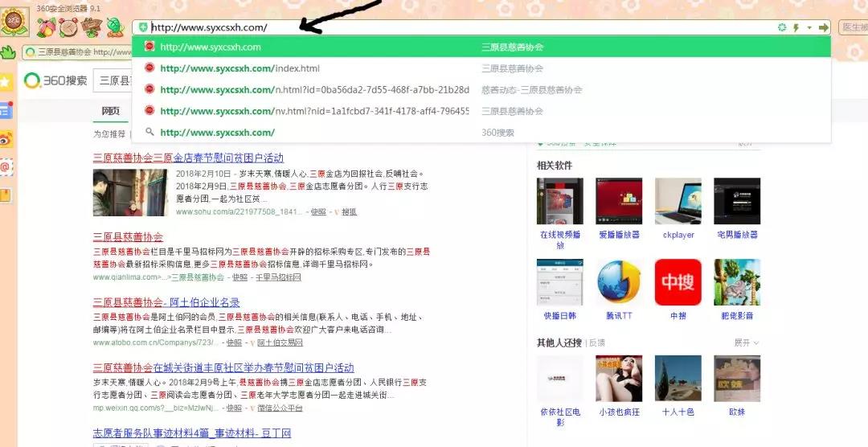The height and width of the screenshot is (447, 868).
Task: Click the 微信公众平台 source link
Action: 280,408
